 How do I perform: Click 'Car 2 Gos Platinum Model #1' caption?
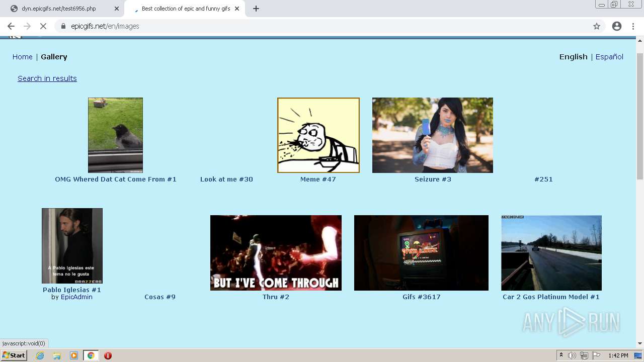point(551,297)
